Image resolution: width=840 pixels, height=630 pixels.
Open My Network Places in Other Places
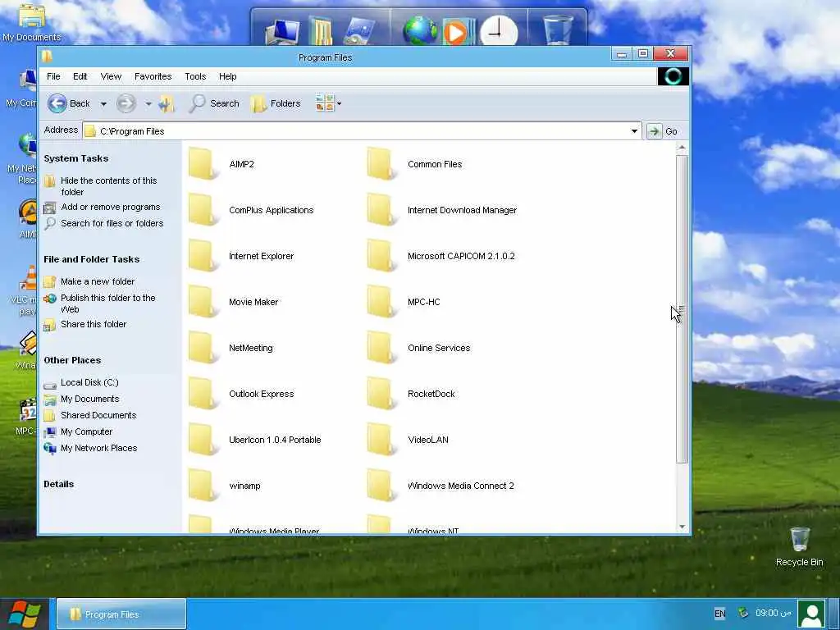point(99,448)
